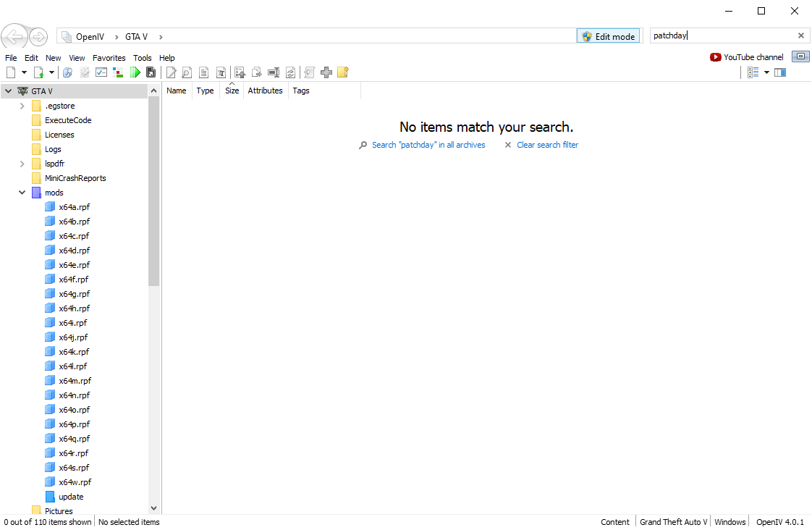Expand the chevron after GTA V breadcrumb

pos(161,37)
